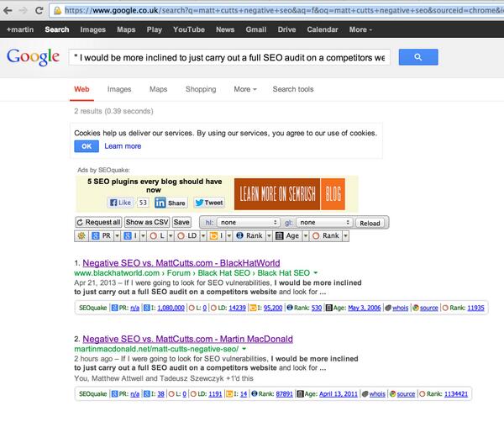Image resolution: width=504 pixels, height=422 pixels.
Task: Open the dropdown arrow next to Alexa Rank
Action: 270,236
